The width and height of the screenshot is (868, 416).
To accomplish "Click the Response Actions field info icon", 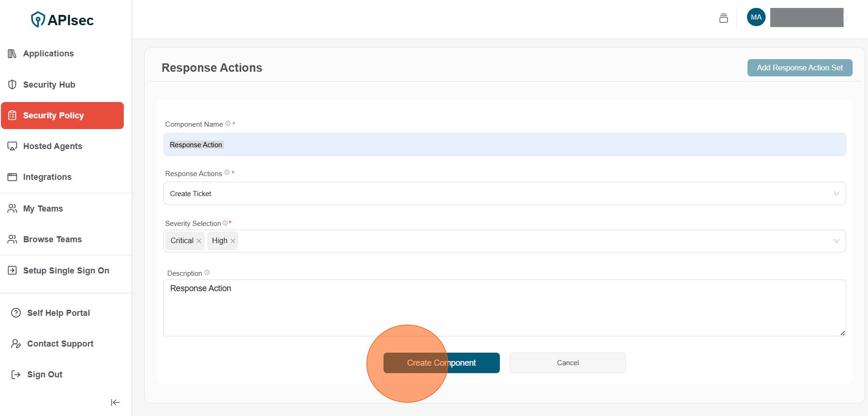I will coord(227,172).
